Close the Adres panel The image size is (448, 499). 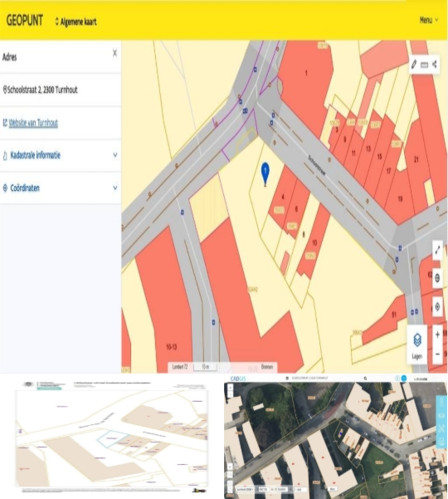click(x=114, y=53)
